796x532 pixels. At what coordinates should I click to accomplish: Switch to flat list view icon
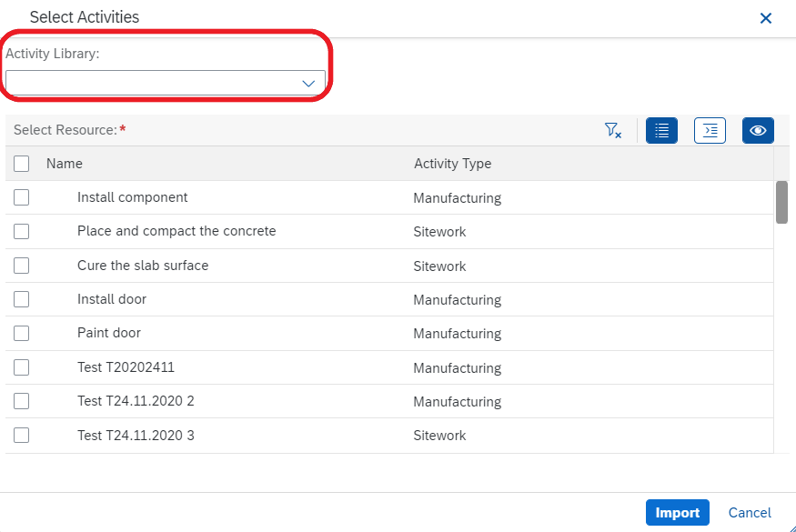click(x=661, y=130)
